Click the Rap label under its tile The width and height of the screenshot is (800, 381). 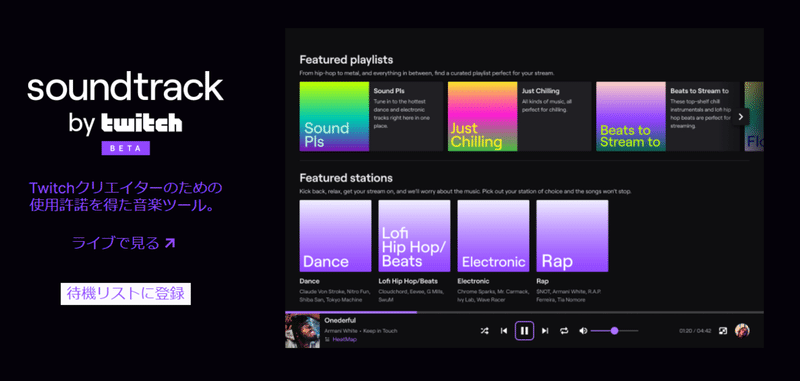[541, 281]
